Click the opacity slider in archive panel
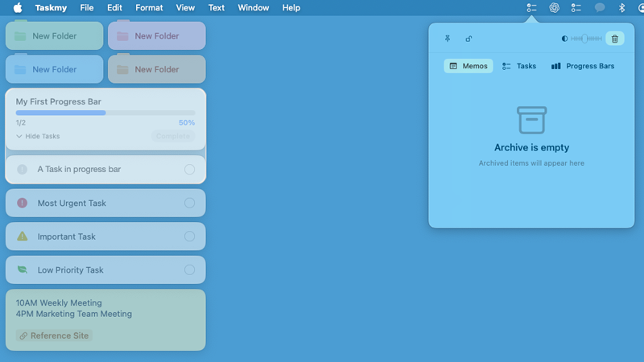This screenshot has height=362, width=644. point(585,39)
